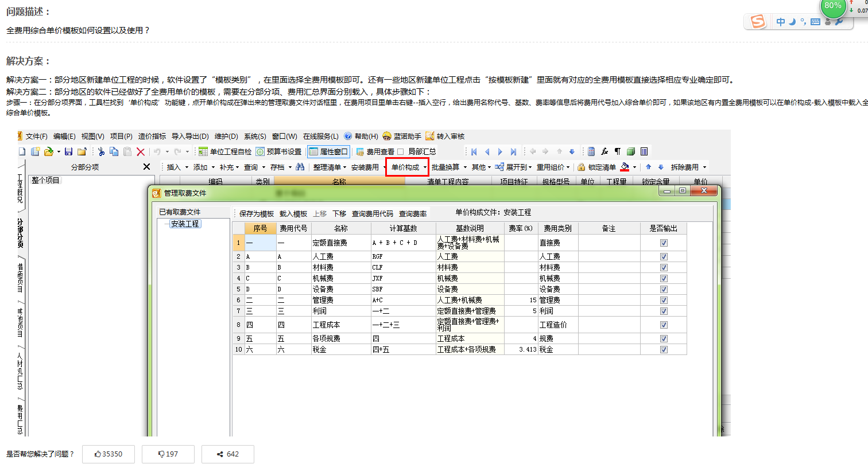The height and width of the screenshot is (464, 868).
Task: Open the 导入导出(D) menu
Action: pyautogui.click(x=190, y=137)
